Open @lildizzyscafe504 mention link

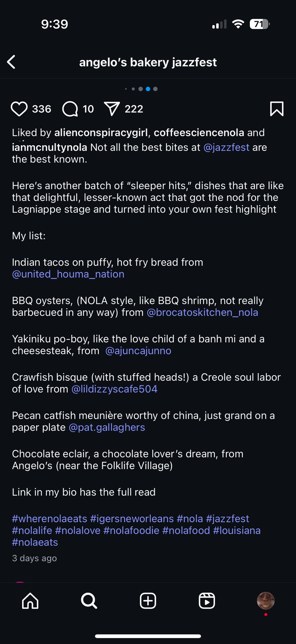114,389
